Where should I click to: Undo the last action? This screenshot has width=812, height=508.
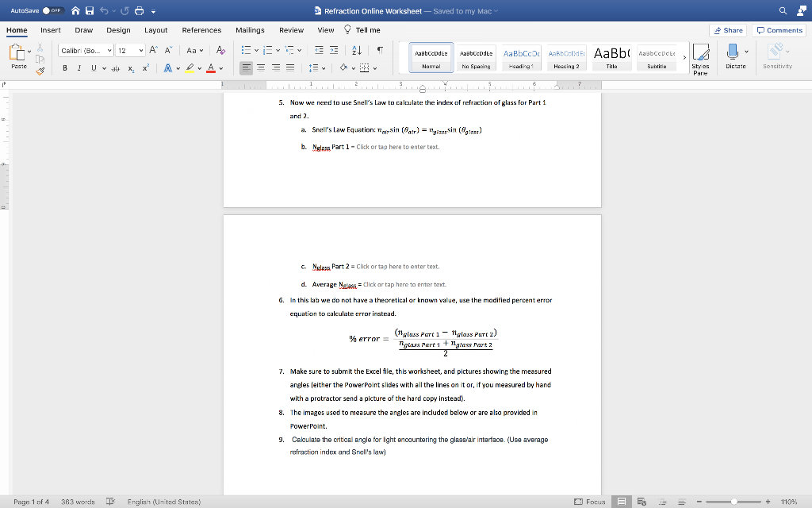click(x=104, y=11)
